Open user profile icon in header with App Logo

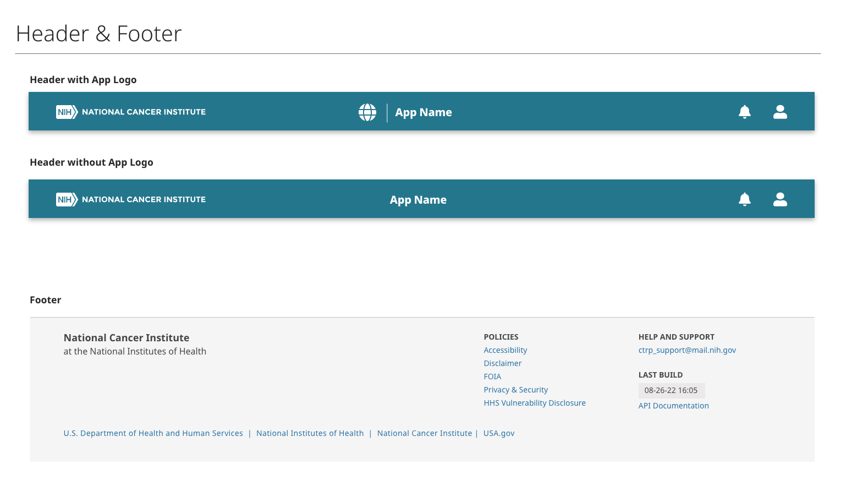(780, 112)
